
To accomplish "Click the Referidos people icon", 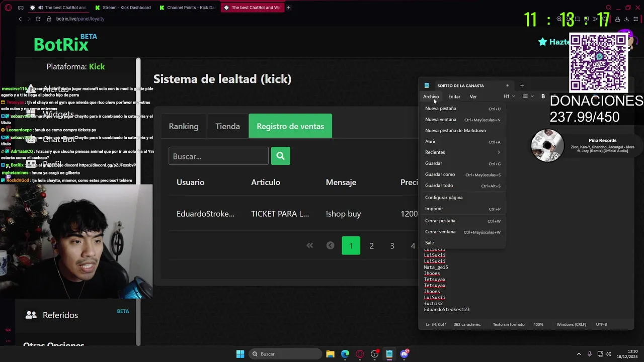I will [31, 315].
